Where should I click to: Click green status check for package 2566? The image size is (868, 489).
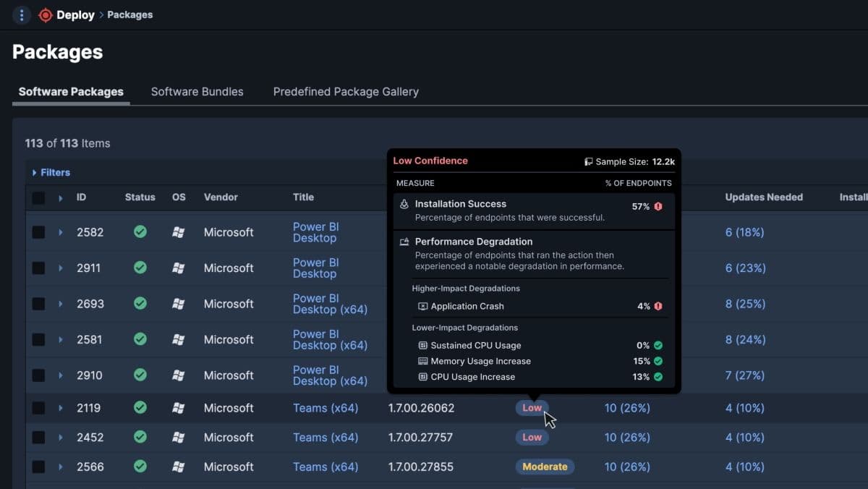[x=140, y=467]
